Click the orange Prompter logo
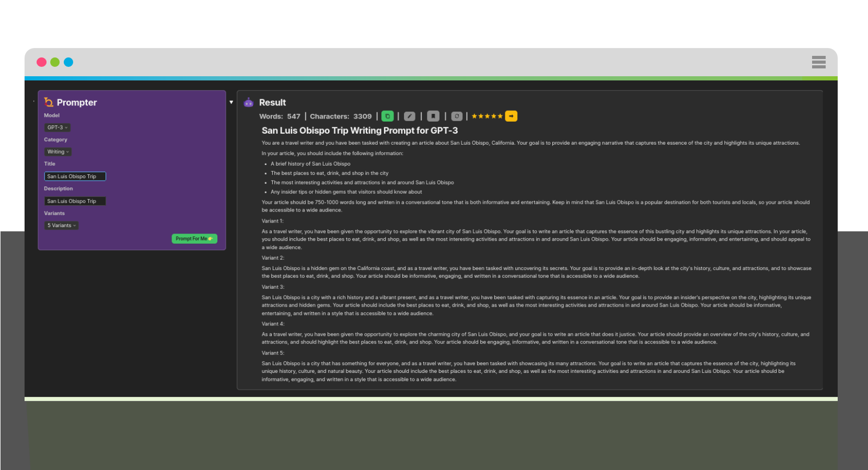The height and width of the screenshot is (470, 868). tap(48, 102)
